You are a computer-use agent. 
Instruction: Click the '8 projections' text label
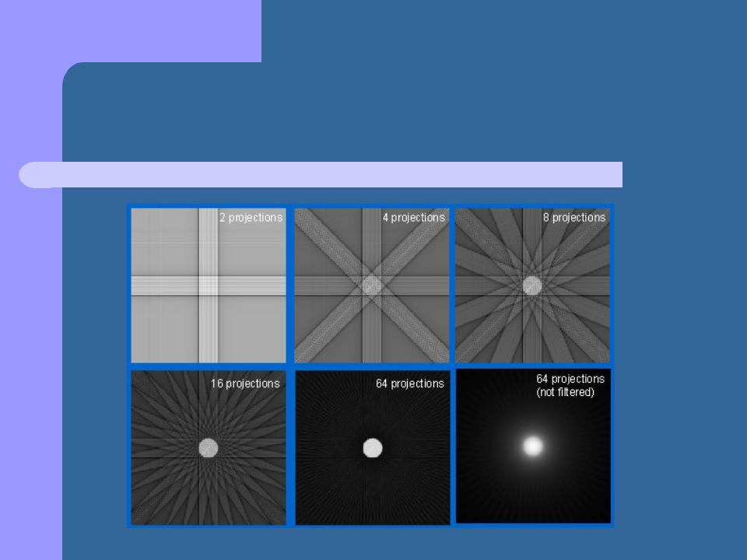[574, 218]
